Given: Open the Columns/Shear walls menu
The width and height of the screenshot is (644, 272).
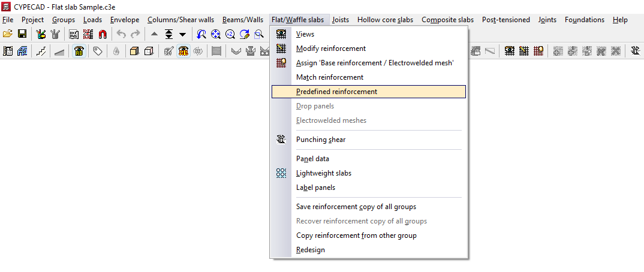Looking at the screenshot, I should (x=180, y=20).
